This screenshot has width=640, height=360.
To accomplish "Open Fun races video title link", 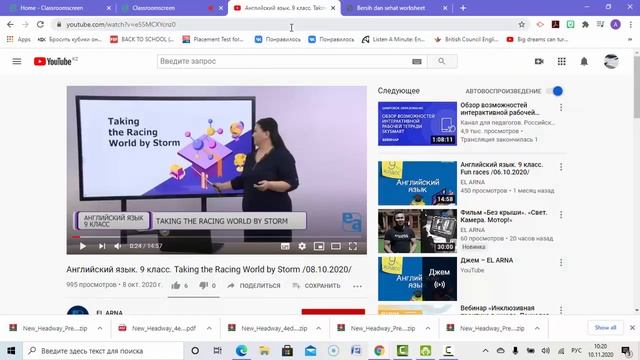I will [502, 168].
